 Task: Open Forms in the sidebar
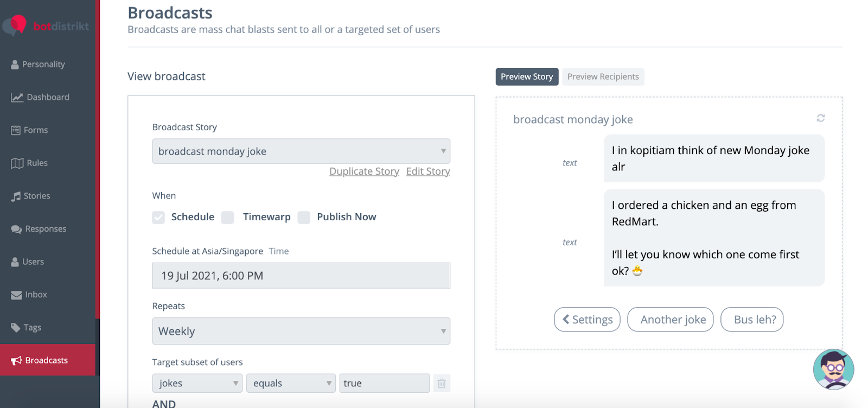pyautogui.click(x=36, y=130)
